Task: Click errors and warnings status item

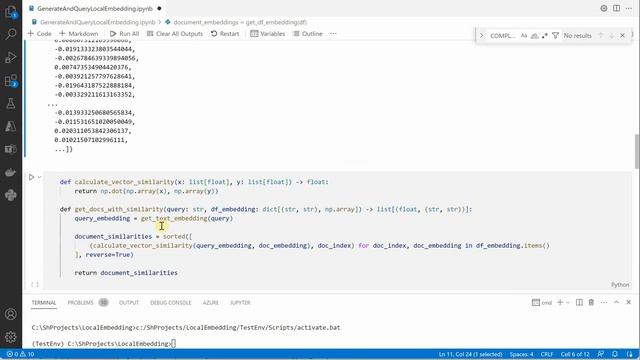Action: pos(20,354)
